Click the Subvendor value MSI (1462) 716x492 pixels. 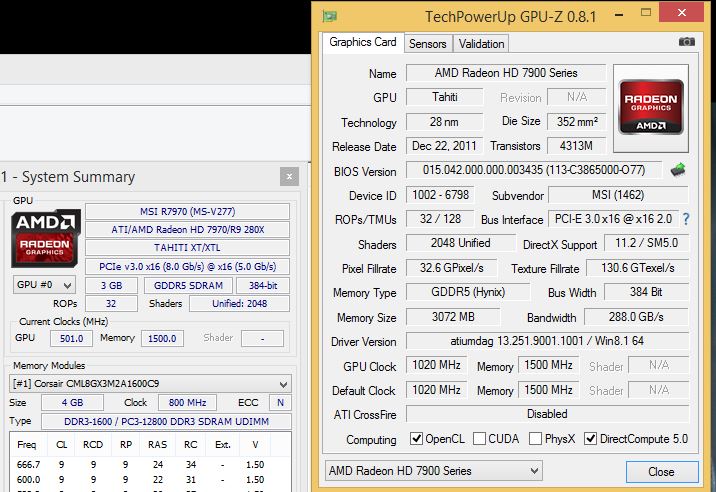[x=618, y=195]
